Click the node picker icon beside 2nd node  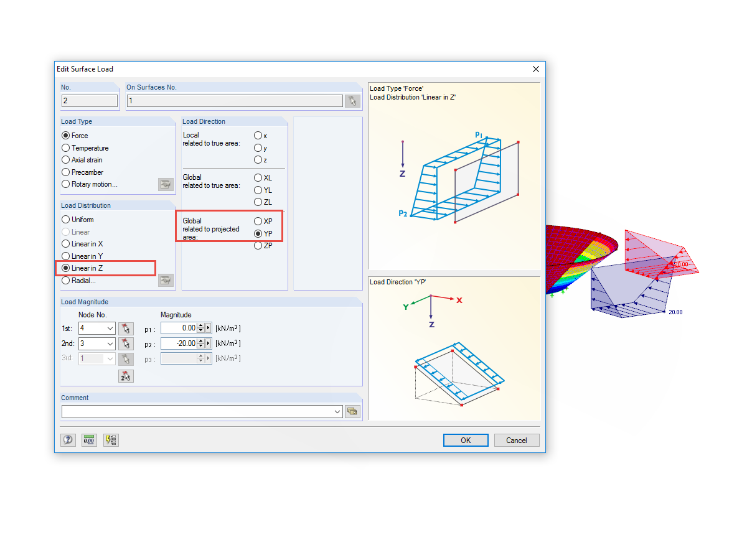click(x=126, y=343)
